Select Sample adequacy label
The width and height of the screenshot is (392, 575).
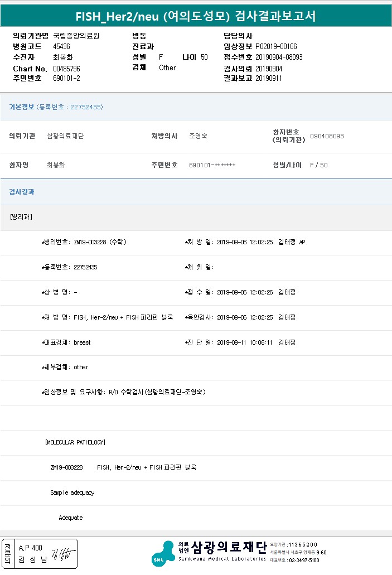click(x=72, y=492)
